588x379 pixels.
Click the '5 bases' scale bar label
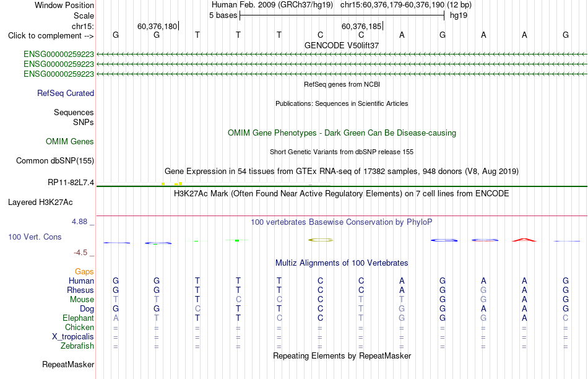point(223,15)
